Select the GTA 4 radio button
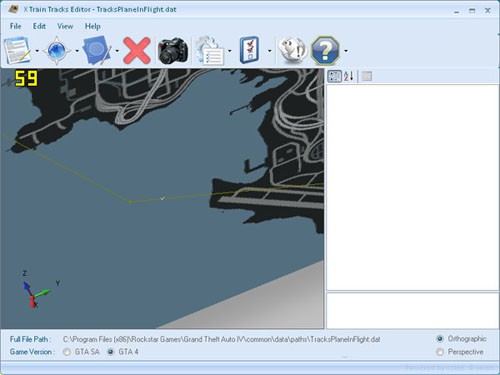500x375 pixels. point(110,352)
